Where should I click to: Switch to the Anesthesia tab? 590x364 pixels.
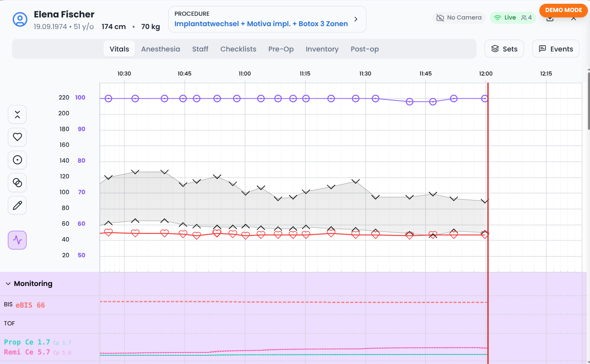tap(161, 49)
